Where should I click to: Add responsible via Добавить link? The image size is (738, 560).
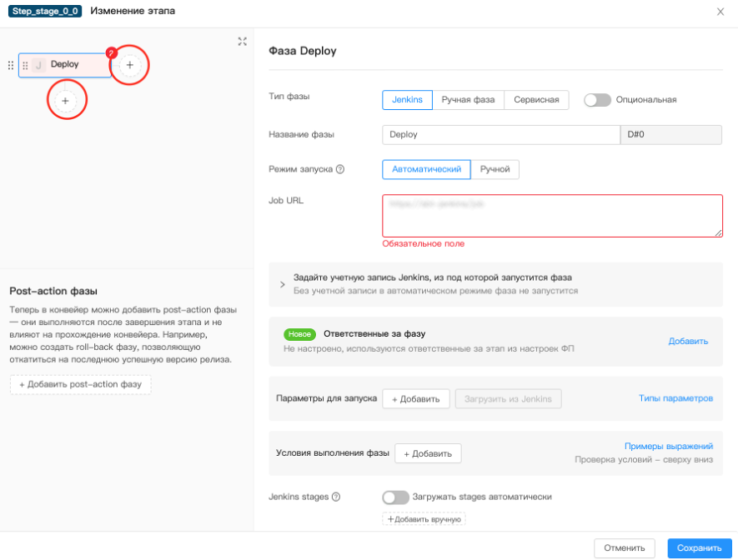pos(688,341)
